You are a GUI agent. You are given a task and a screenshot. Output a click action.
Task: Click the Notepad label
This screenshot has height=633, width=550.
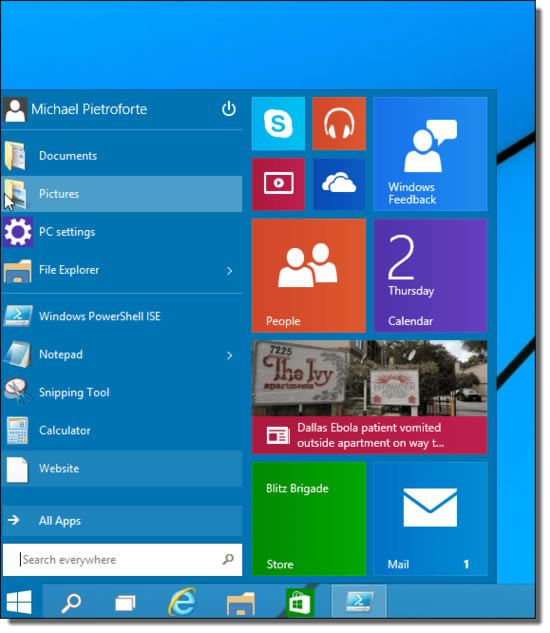click(x=61, y=354)
